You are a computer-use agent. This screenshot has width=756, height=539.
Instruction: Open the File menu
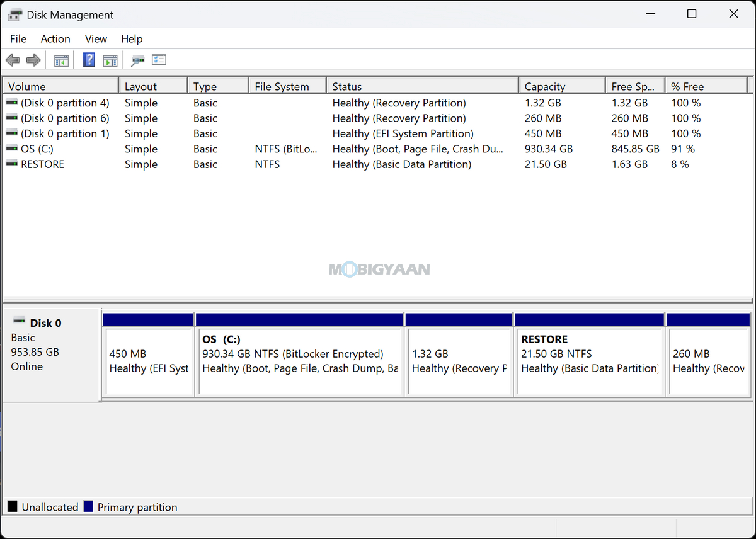click(x=18, y=39)
